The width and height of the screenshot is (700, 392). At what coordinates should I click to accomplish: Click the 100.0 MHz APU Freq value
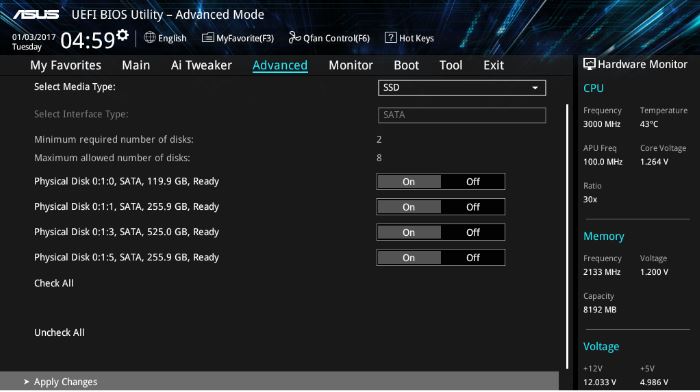[x=603, y=162]
